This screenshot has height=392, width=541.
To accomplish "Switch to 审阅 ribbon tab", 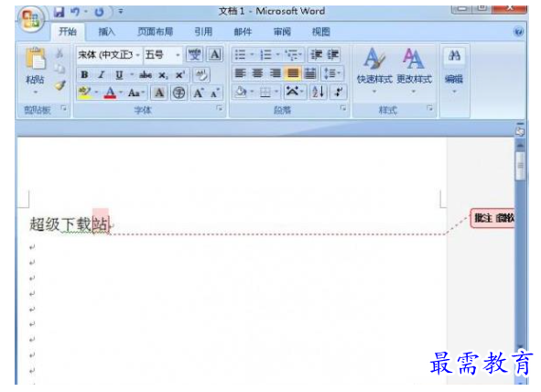I will coord(282,32).
